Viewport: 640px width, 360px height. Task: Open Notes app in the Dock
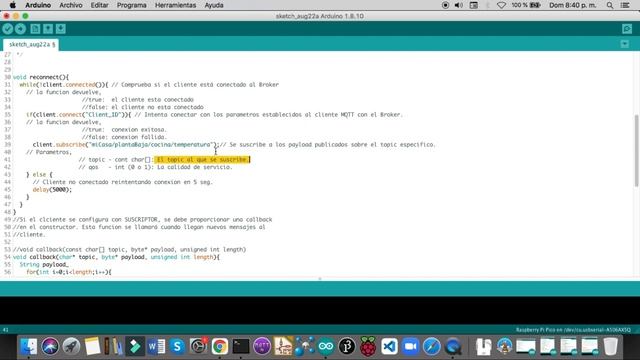[x=92, y=347]
